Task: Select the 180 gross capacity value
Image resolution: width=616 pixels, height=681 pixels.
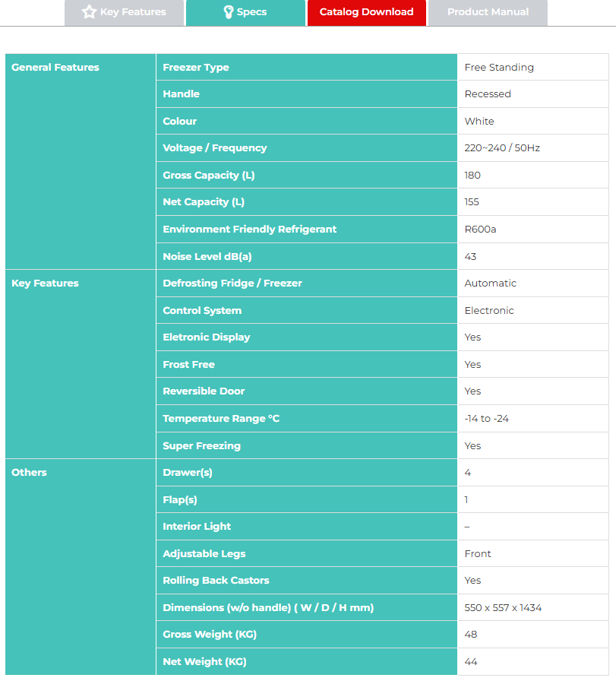Action: point(472,176)
